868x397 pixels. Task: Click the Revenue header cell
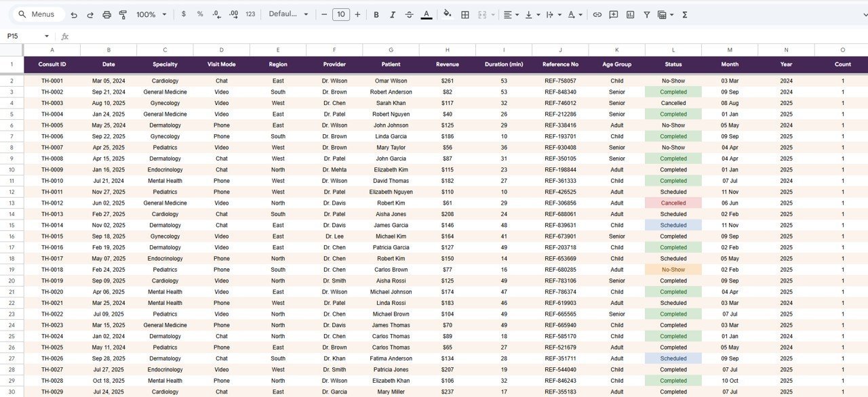click(448, 64)
